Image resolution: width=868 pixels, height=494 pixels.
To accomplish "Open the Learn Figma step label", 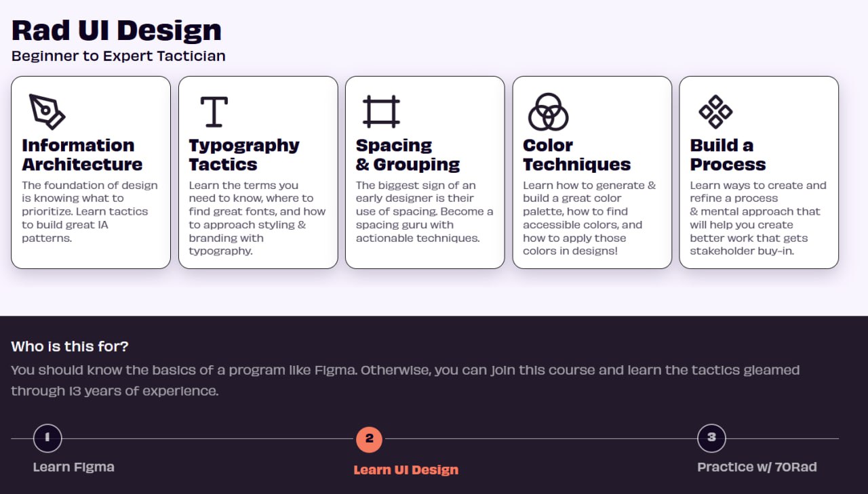I will click(74, 467).
